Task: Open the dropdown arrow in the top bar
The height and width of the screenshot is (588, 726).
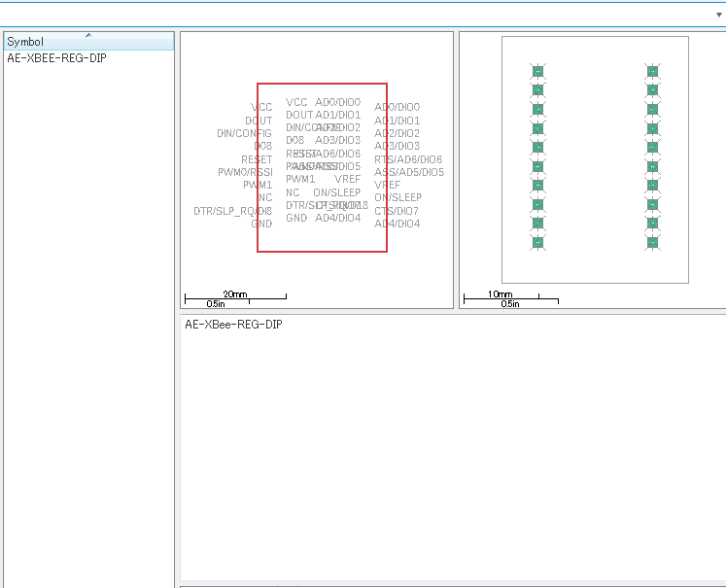Action: click(718, 15)
